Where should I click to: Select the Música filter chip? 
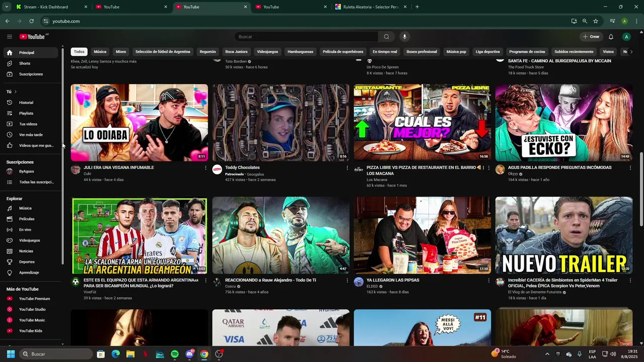100,52
